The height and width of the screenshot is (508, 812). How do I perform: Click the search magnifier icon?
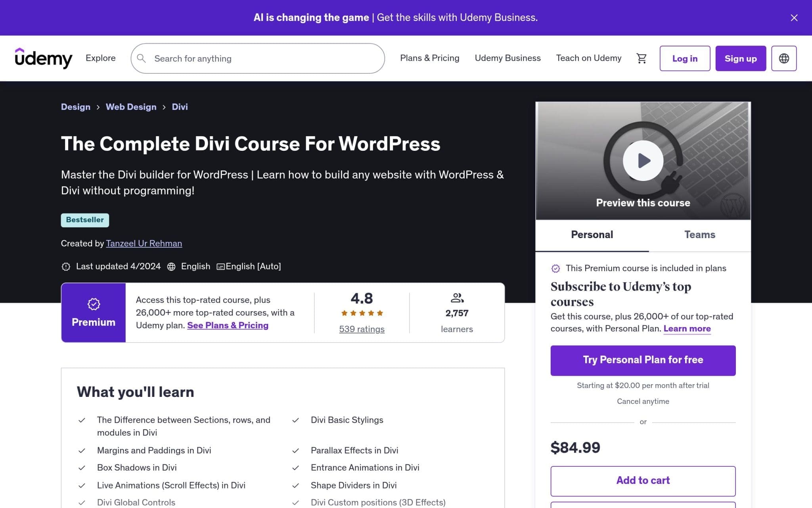(x=141, y=58)
